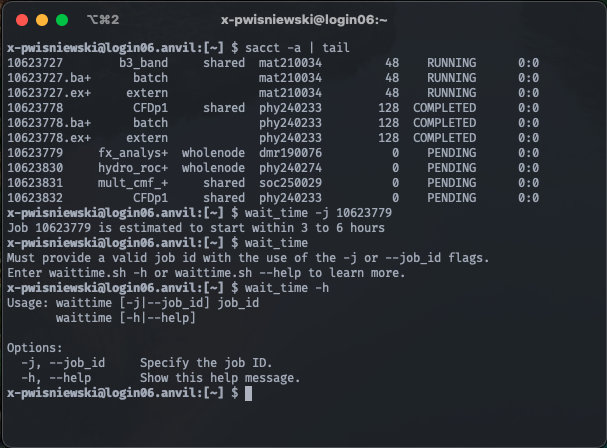Click the wait_time -h command text

point(287,288)
